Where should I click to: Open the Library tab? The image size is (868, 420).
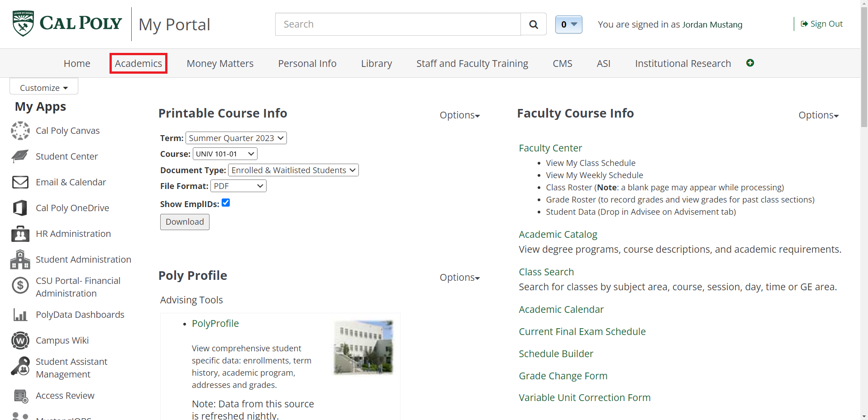click(376, 63)
